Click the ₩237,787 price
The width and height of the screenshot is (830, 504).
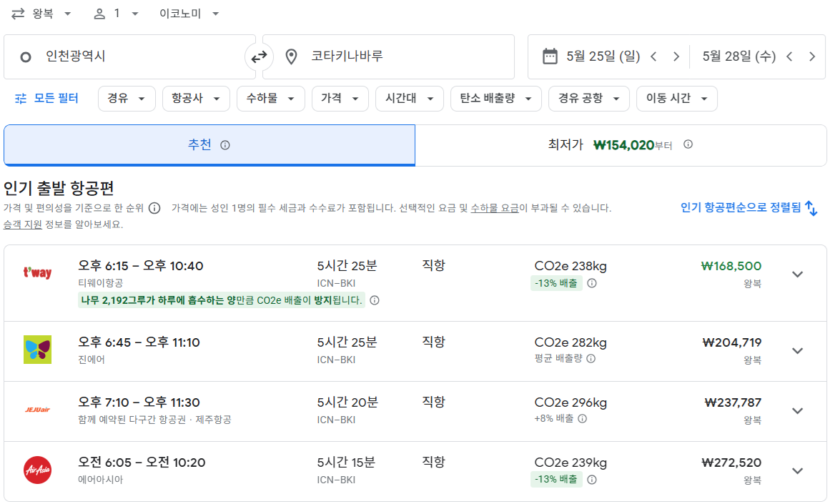point(733,403)
